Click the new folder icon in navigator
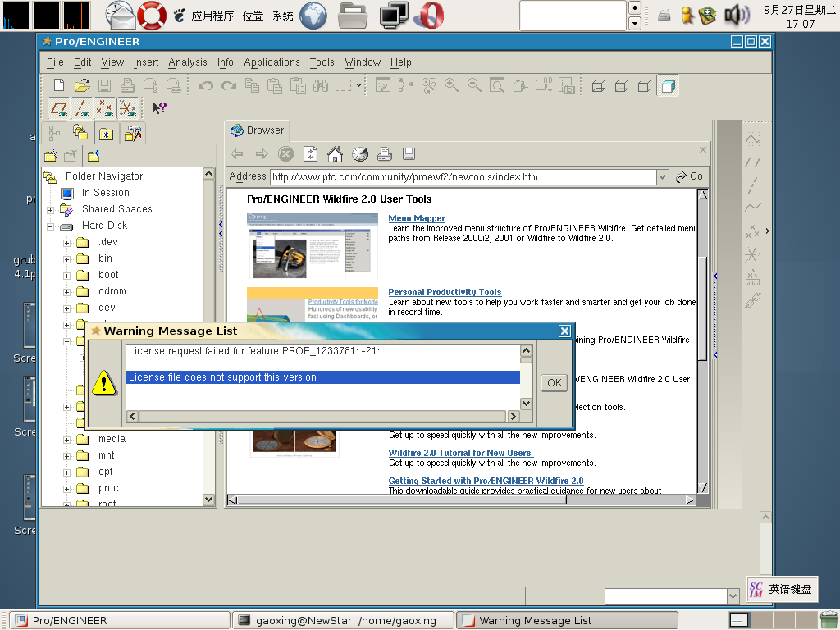 coord(51,156)
